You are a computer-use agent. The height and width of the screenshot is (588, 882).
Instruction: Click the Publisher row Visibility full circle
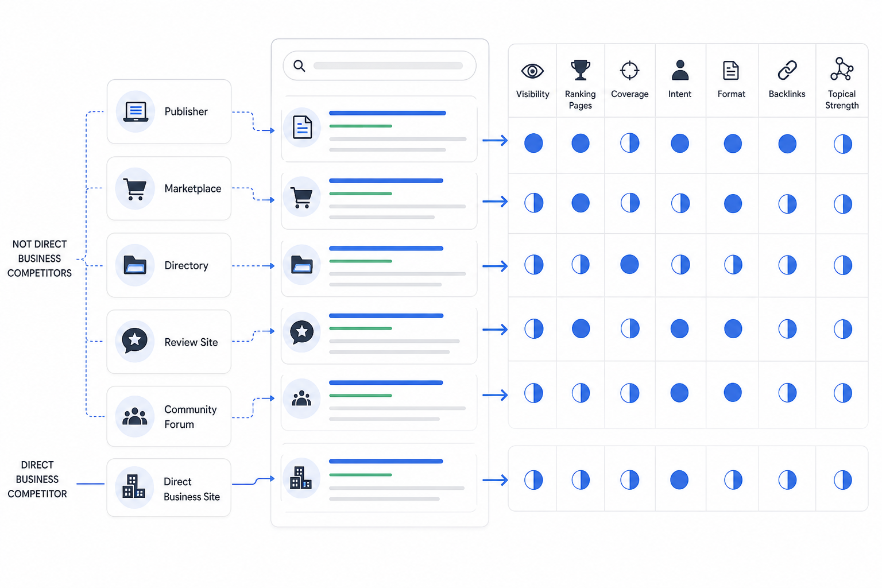tap(533, 143)
